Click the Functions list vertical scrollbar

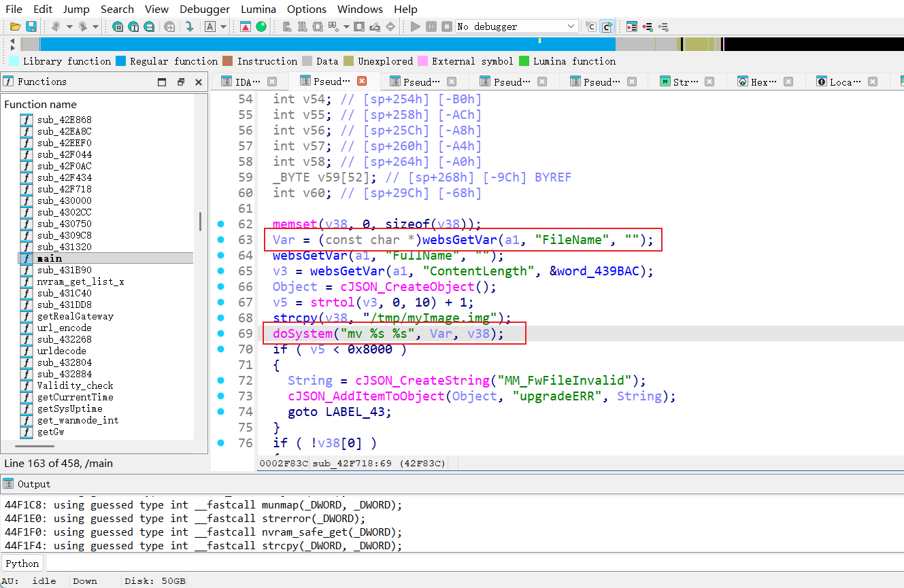click(x=199, y=222)
